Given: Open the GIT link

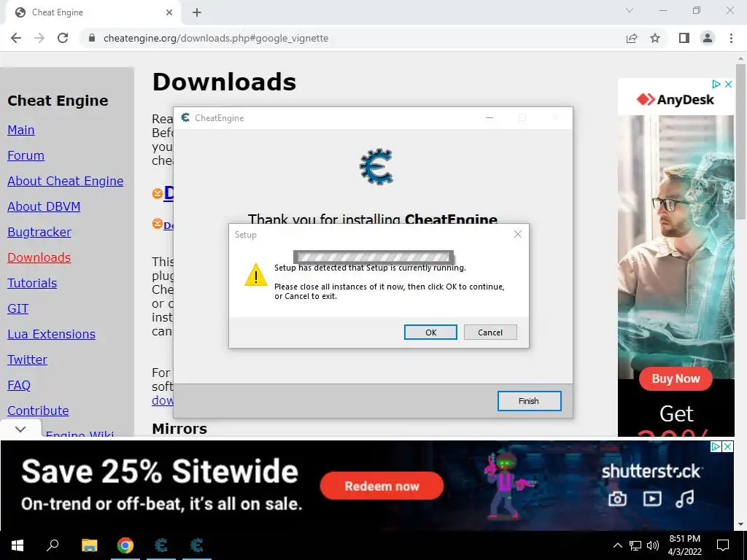Looking at the screenshot, I should click(18, 308).
